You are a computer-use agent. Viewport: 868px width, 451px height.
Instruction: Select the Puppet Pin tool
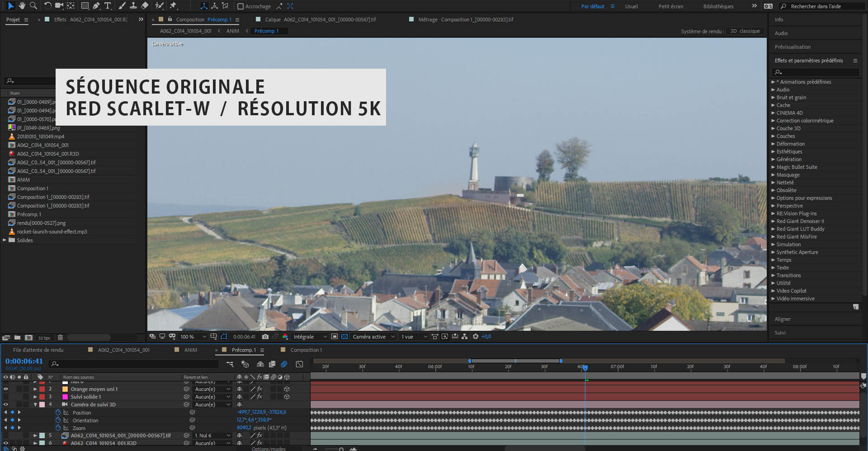[173, 6]
